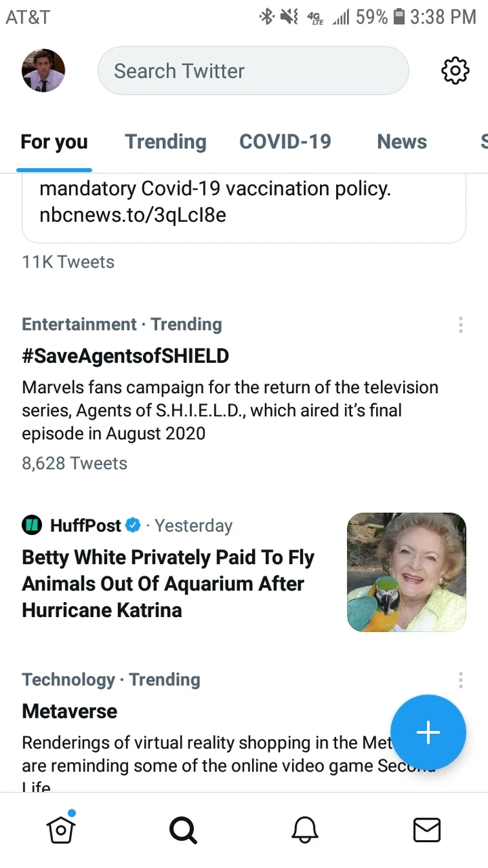Open the notifications bell icon
The image size is (488, 868).
[304, 829]
